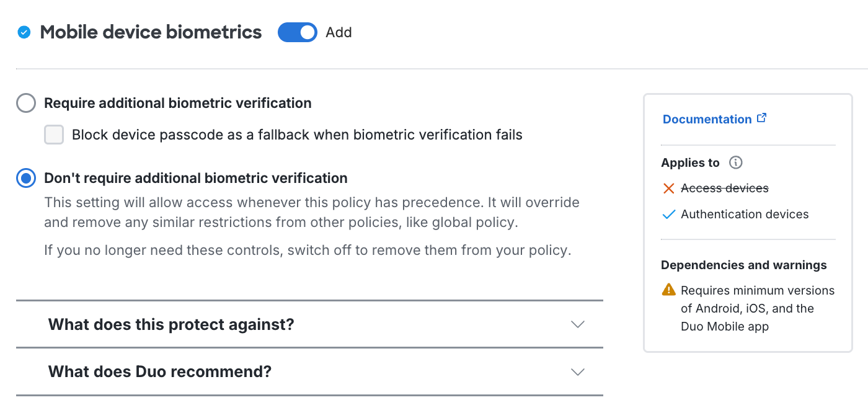
Task: Click the blue checkmark circle beside Mobile device biometrics
Action: (x=24, y=32)
